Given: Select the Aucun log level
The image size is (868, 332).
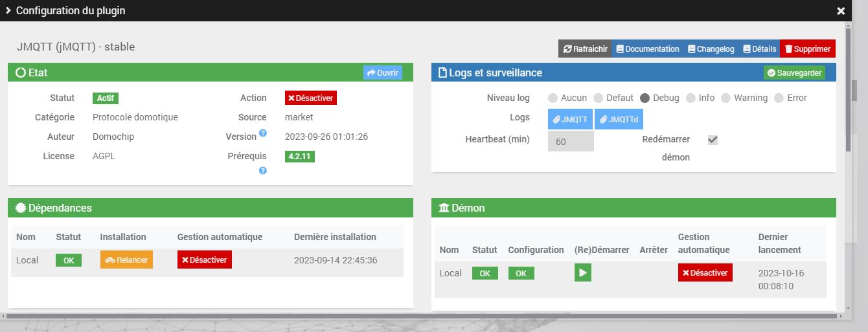Looking at the screenshot, I should pyautogui.click(x=553, y=98).
